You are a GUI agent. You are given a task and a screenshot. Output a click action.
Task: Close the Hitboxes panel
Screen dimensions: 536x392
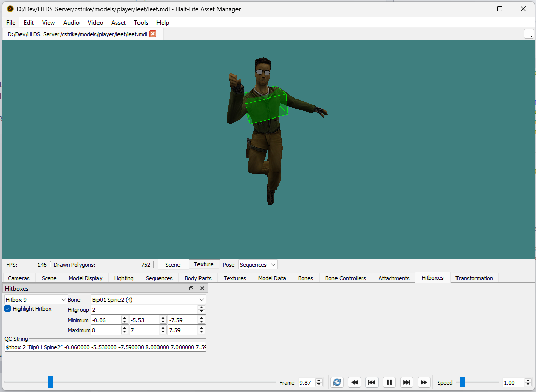click(x=202, y=289)
